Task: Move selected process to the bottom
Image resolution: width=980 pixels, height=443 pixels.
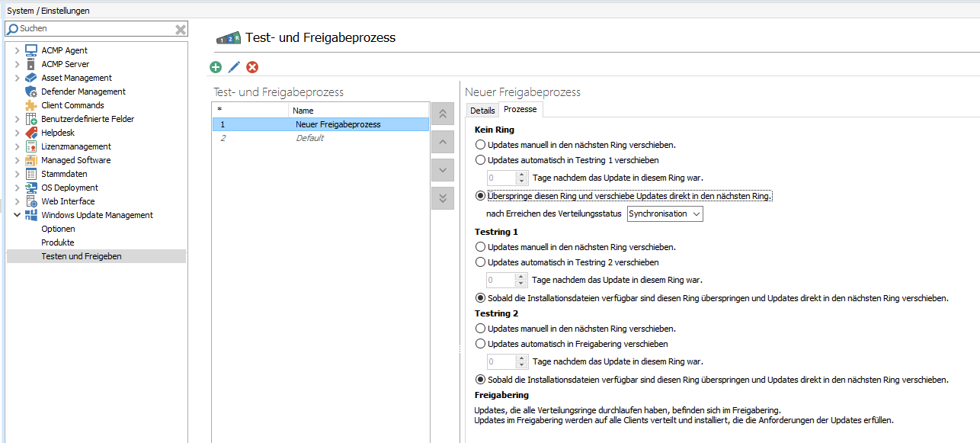Action: tap(442, 197)
